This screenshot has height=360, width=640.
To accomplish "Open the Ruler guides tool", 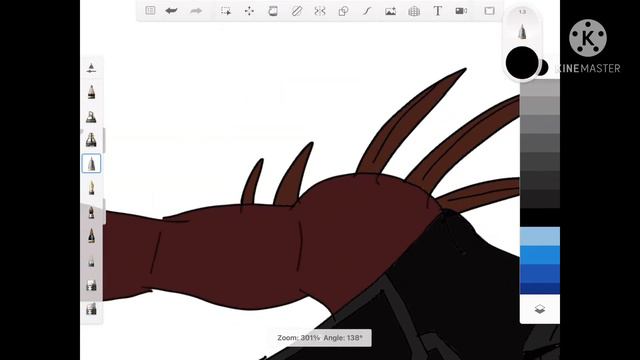I will (296, 11).
